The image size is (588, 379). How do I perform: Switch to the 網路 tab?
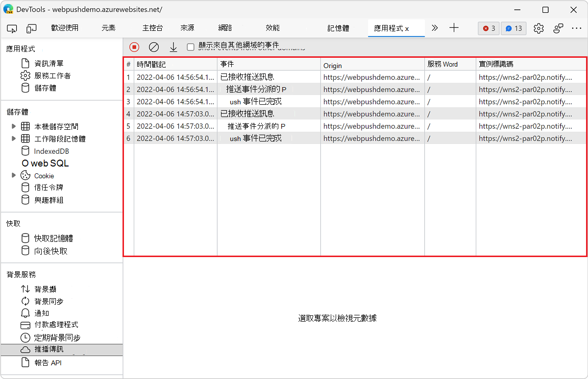point(224,28)
